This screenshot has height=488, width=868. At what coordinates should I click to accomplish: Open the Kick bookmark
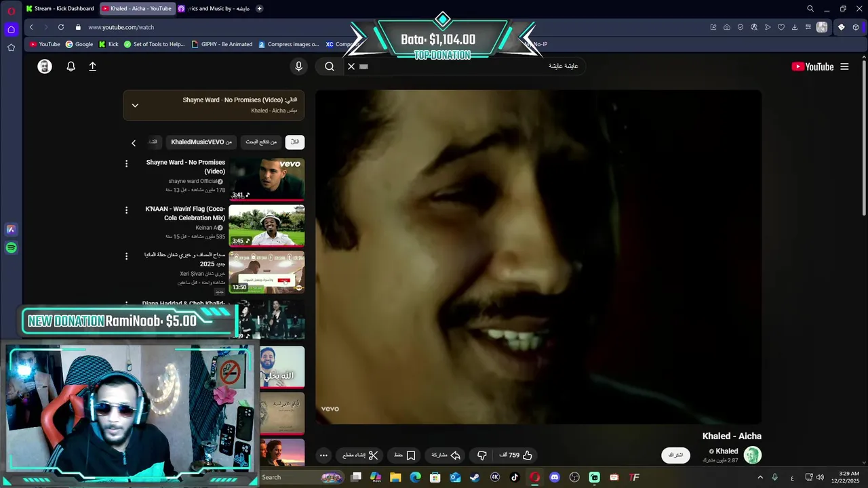tap(108, 44)
